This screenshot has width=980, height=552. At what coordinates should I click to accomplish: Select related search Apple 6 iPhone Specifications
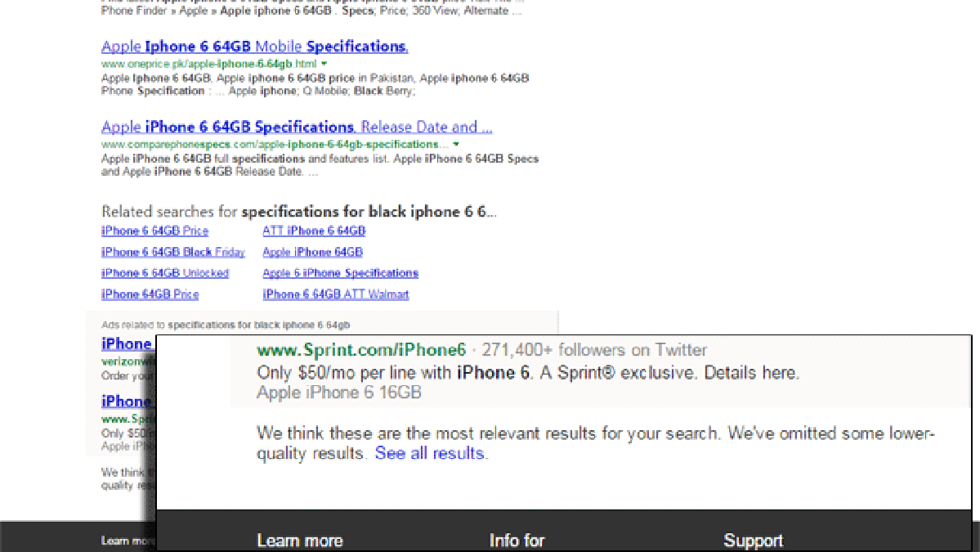coord(340,273)
